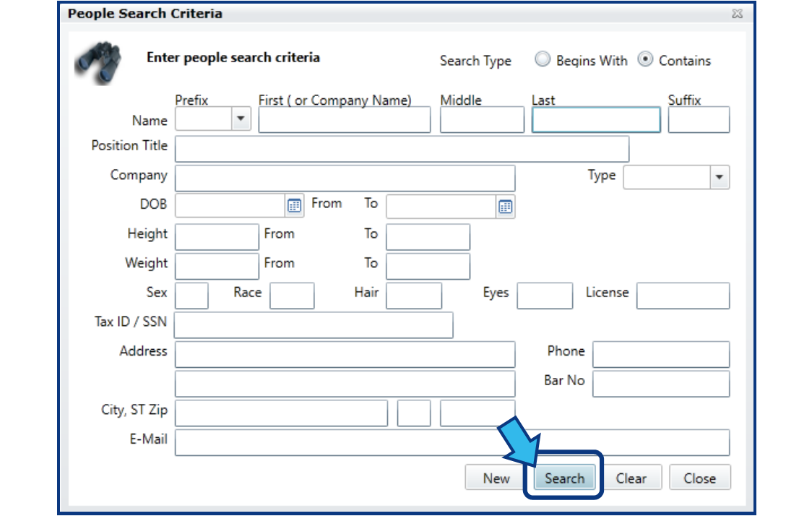
Task: Open the DOB To calendar picker
Action: pos(506,207)
